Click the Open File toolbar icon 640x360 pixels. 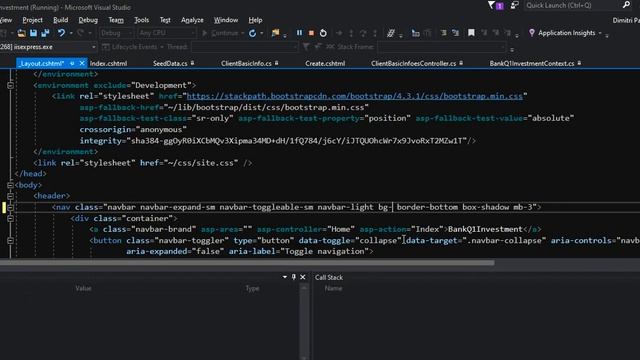point(21,33)
